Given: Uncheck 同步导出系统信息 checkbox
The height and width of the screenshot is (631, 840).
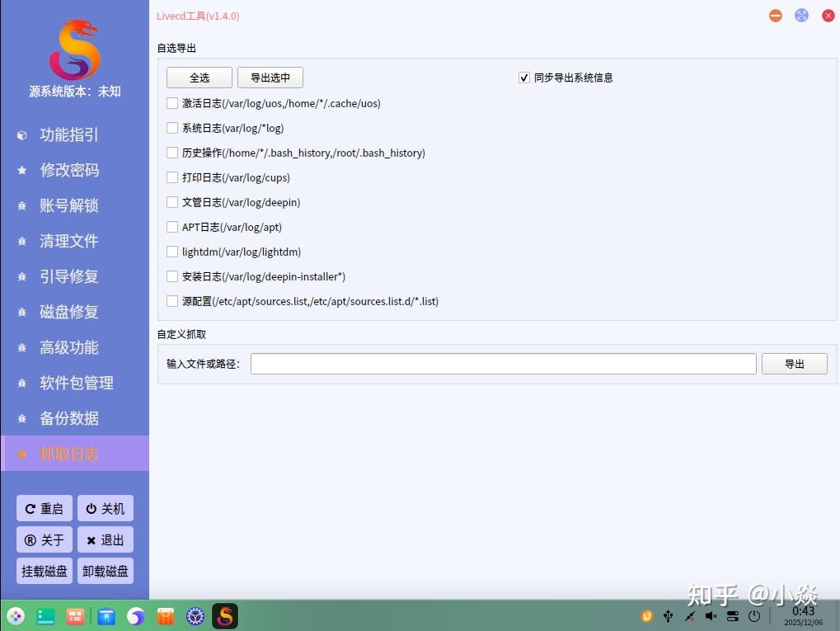Looking at the screenshot, I should (x=523, y=78).
